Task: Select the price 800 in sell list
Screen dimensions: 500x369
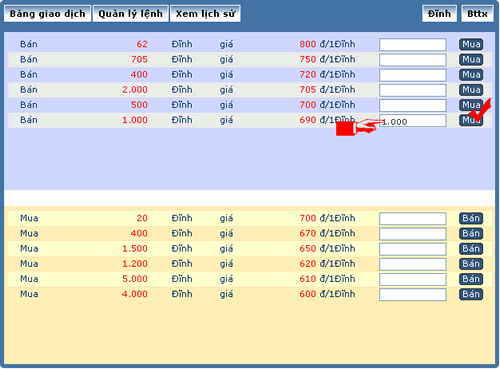Action: [308, 44]
